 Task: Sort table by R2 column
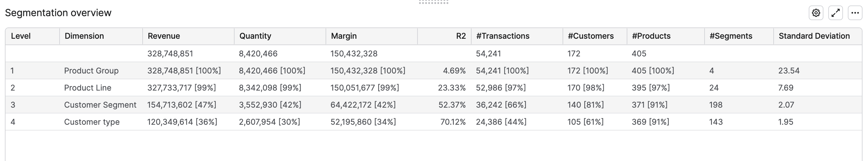461,36
